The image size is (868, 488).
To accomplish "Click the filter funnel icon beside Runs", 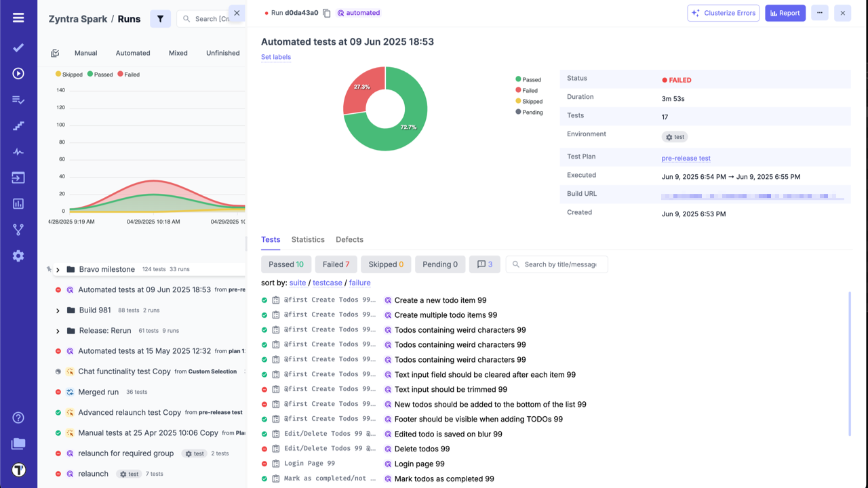I will click(160, 19).
